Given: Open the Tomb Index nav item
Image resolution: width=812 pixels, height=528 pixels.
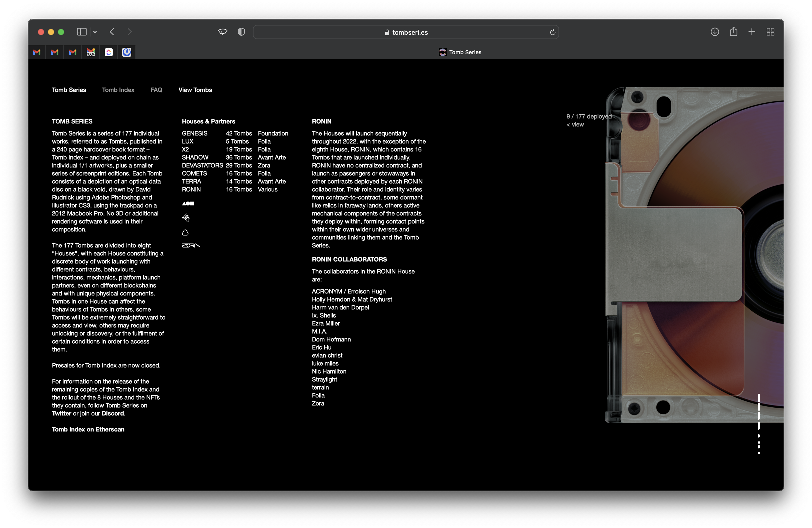Looking at the screenshot, I should pos(118,90).
